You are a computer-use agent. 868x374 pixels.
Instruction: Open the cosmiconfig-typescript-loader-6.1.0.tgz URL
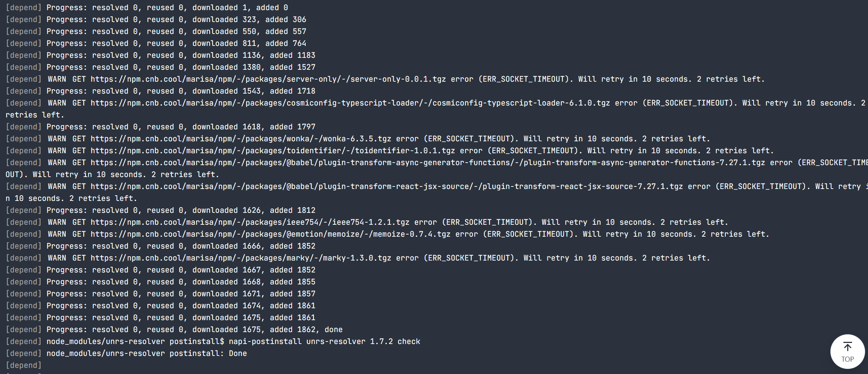coord(350,103)
